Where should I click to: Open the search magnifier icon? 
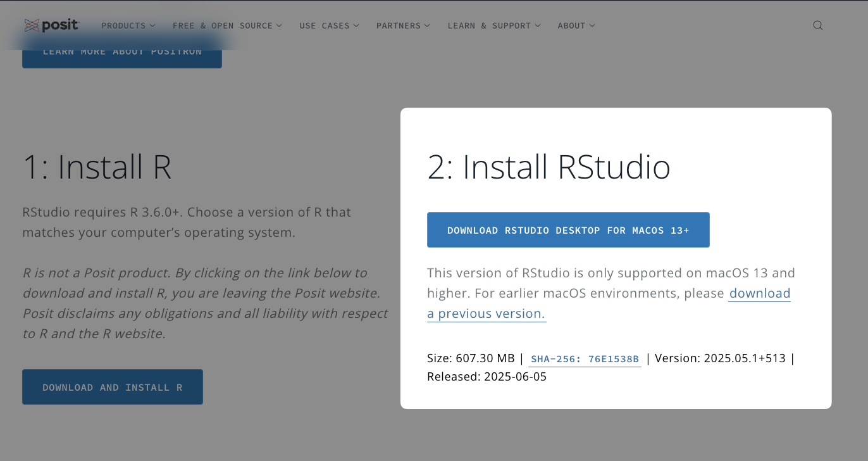pyautogui.click(x=817, y=25)
